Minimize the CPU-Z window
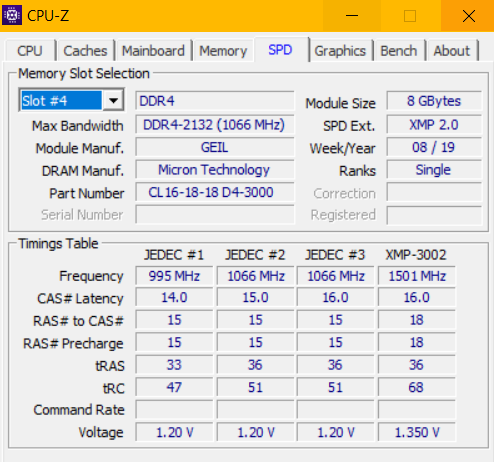 [x=352, y=16]
